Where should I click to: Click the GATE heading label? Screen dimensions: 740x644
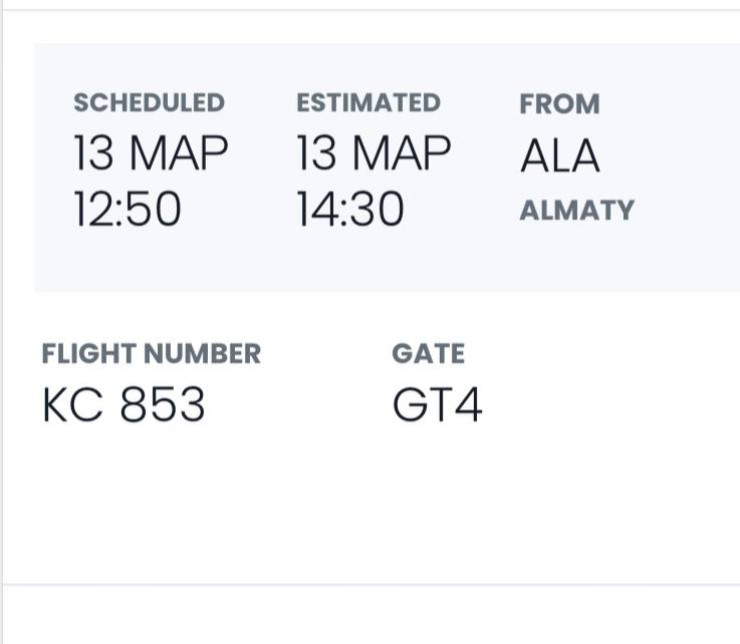click(x=428, y=353)
